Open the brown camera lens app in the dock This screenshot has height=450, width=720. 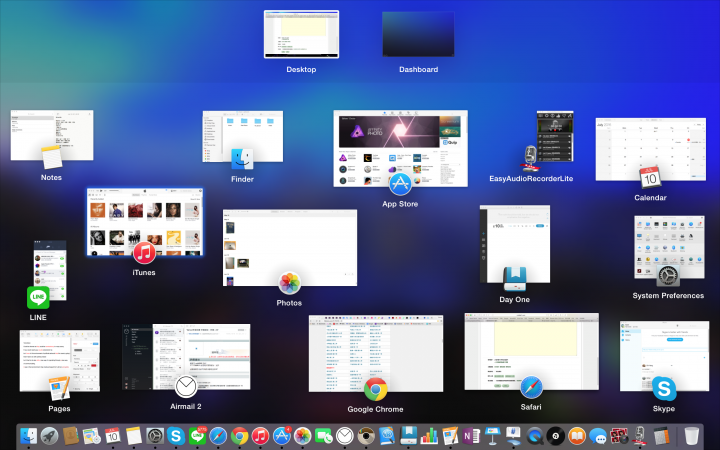tap(366, 436)
